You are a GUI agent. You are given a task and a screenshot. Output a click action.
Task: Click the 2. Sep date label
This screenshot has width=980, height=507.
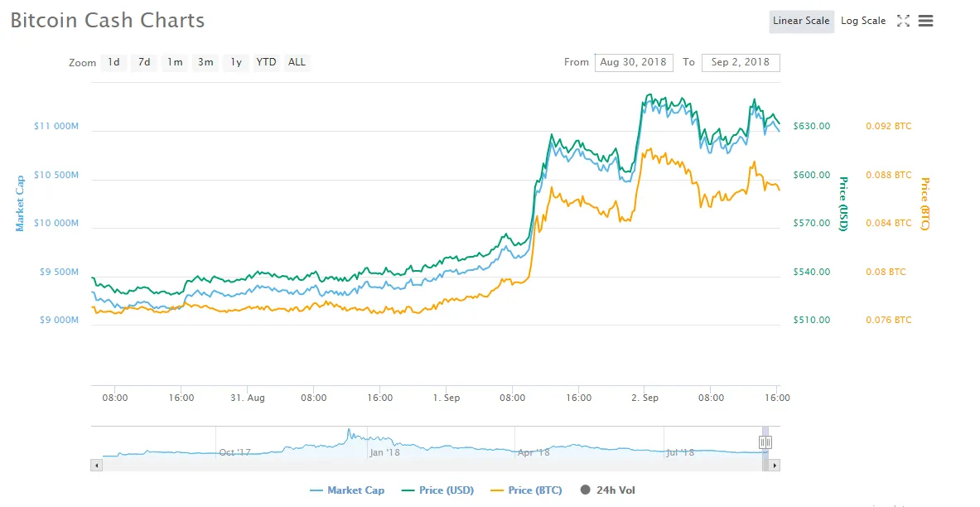pyautogui.click(x=645, y=398)
